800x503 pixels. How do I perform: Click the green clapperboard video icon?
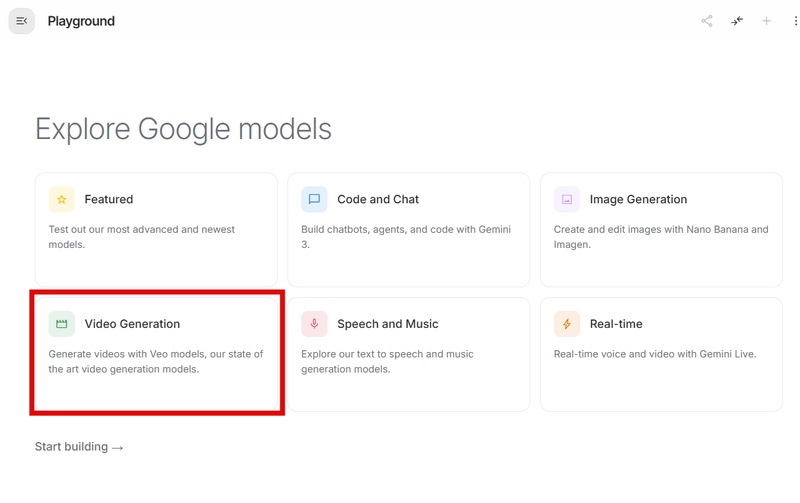[62, 324]
